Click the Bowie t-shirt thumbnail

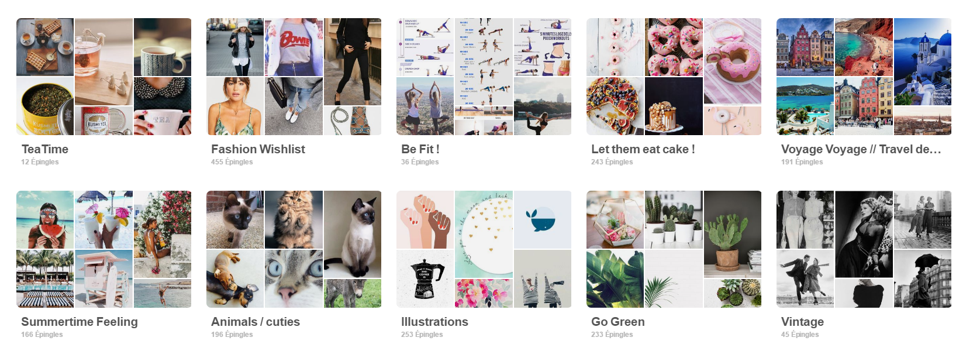pyautogui.click(x=294, y=47)
